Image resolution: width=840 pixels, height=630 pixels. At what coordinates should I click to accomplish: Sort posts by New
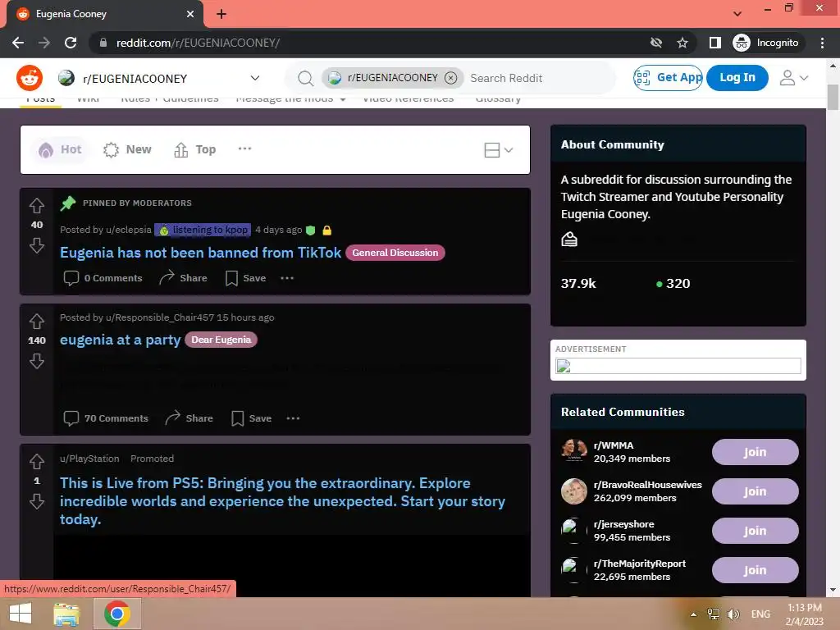click(127, 149)
